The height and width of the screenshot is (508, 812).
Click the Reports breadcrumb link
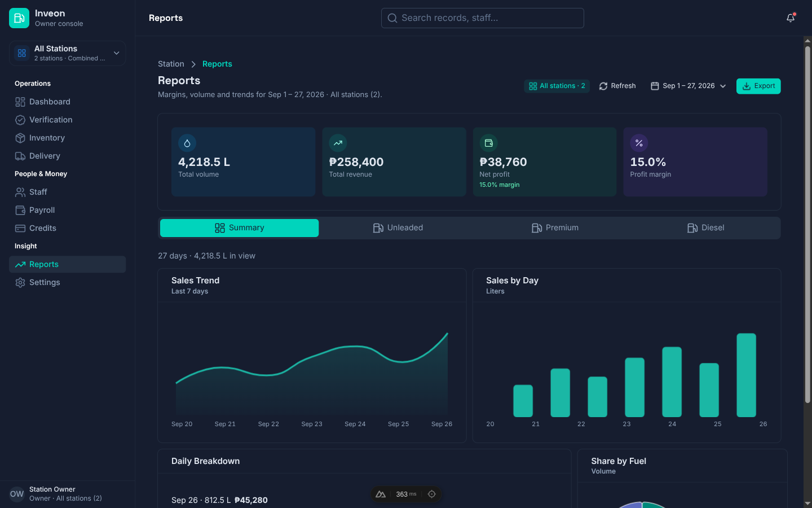coord(217,64)
